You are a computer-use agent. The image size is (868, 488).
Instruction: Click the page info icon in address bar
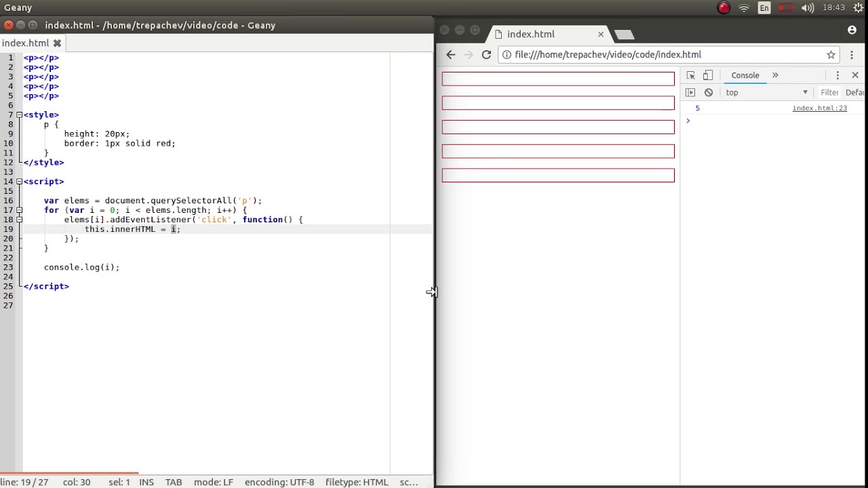[x=507, y=54]
